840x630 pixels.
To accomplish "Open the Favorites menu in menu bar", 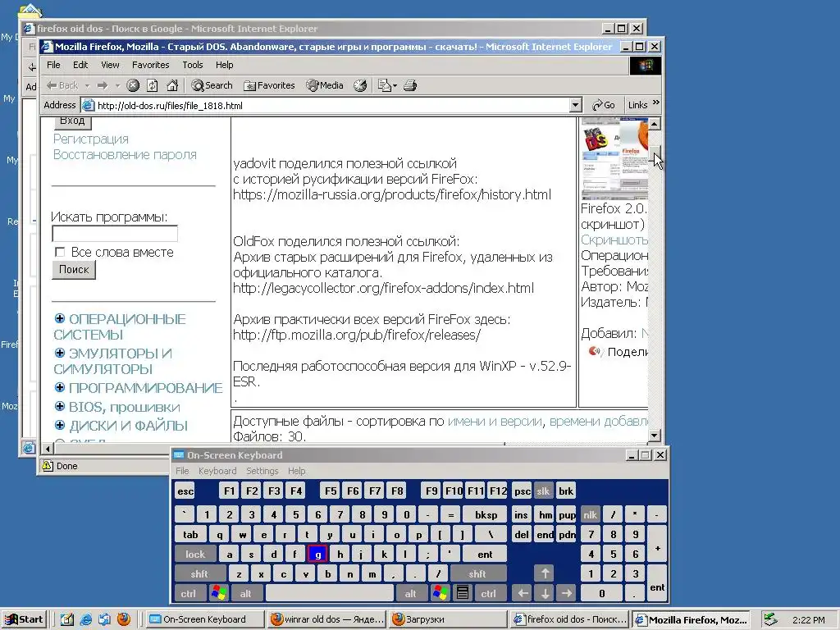I will point(151,65).
